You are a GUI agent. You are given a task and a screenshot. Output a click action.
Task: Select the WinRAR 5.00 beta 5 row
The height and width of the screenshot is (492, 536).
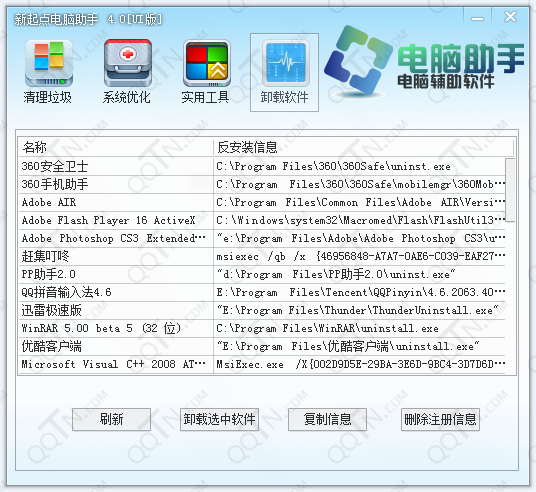262,328
